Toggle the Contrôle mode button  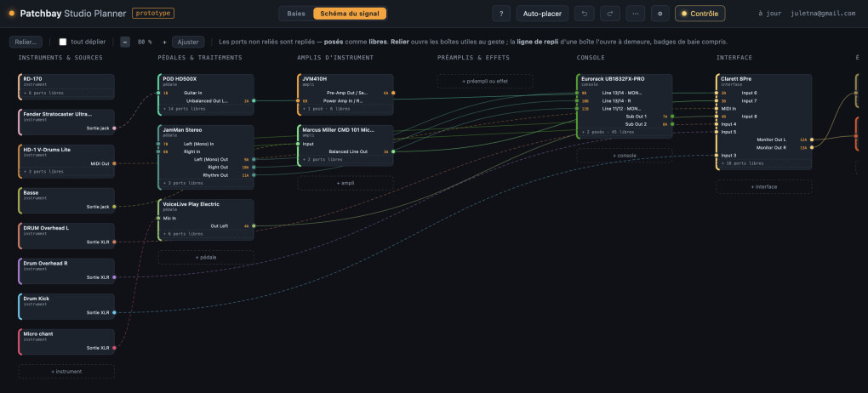(x=700, y=14)
